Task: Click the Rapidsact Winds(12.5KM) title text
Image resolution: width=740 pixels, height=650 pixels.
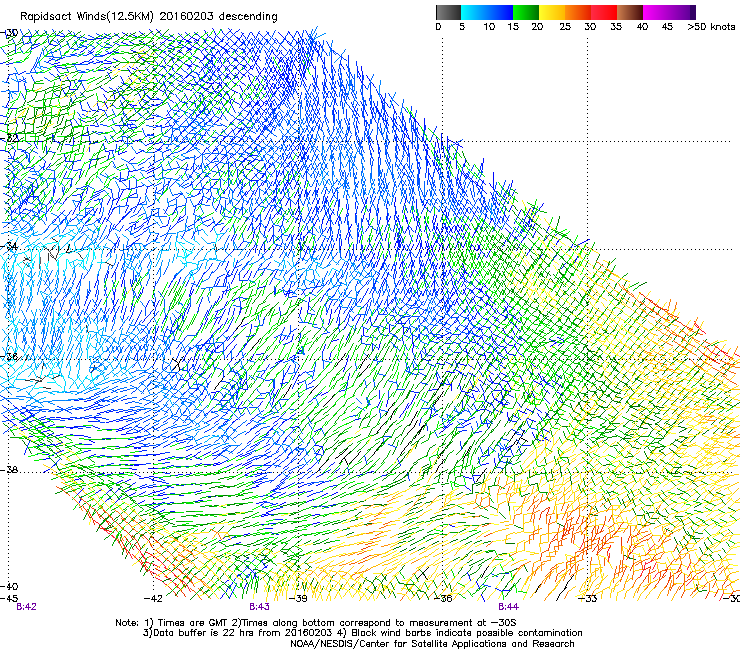Action: coord(149,16)
